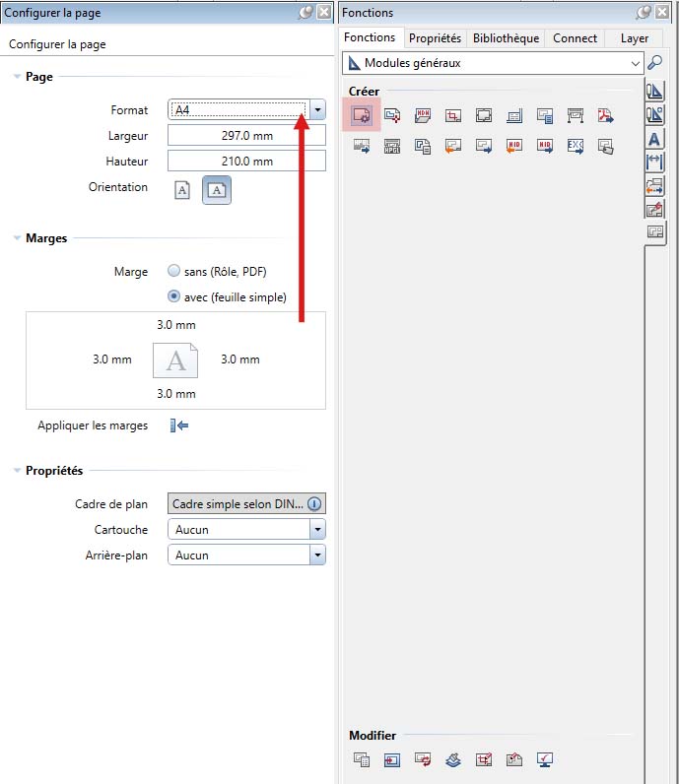Open the Layer tab
This screenshot has width=679, height=784.
tap(634, 38)
